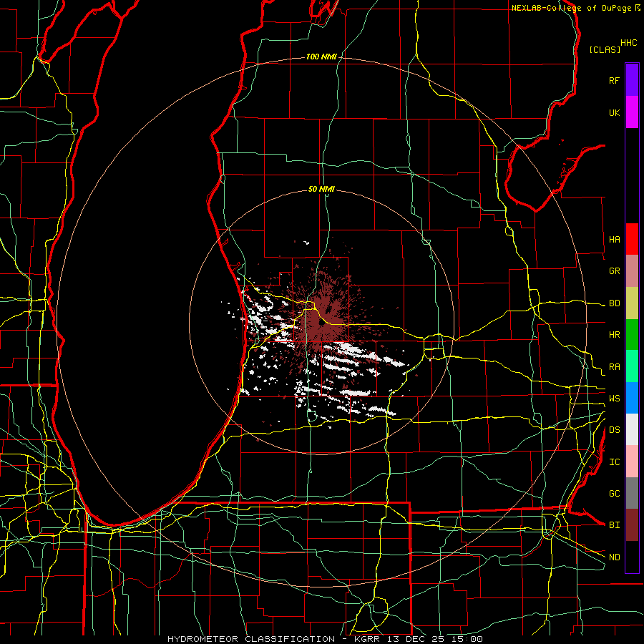Click the ND legend label
This screenshot has height=644, width=644.
tap(614, 557)
